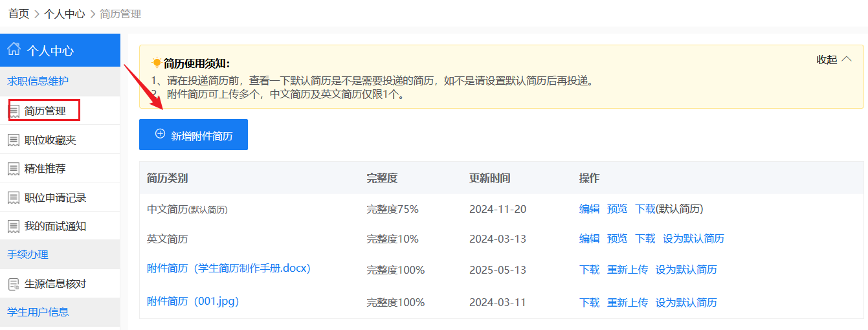Set 英文简历 as default resume
Screen dimensions: 868x330
[x=693, y=239]
